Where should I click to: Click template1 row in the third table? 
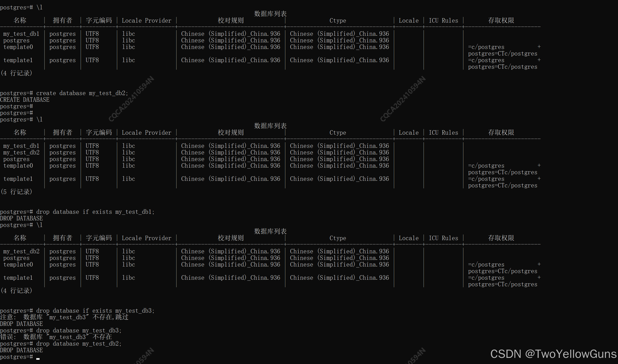pos(18,278)
